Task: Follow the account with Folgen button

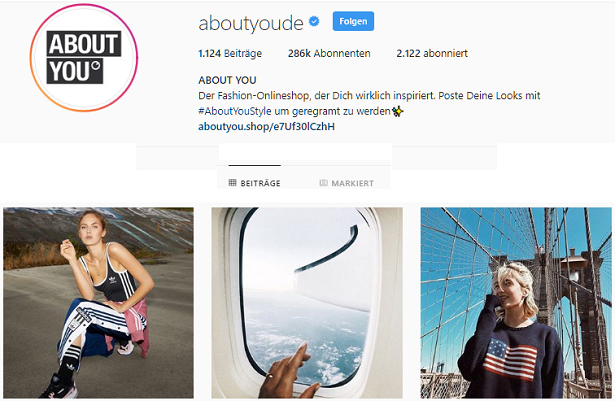Action: click(x=353, y=21)
